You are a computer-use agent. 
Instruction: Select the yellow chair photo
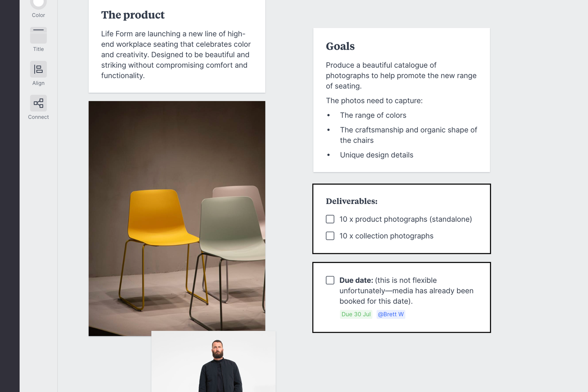[177, 218]
